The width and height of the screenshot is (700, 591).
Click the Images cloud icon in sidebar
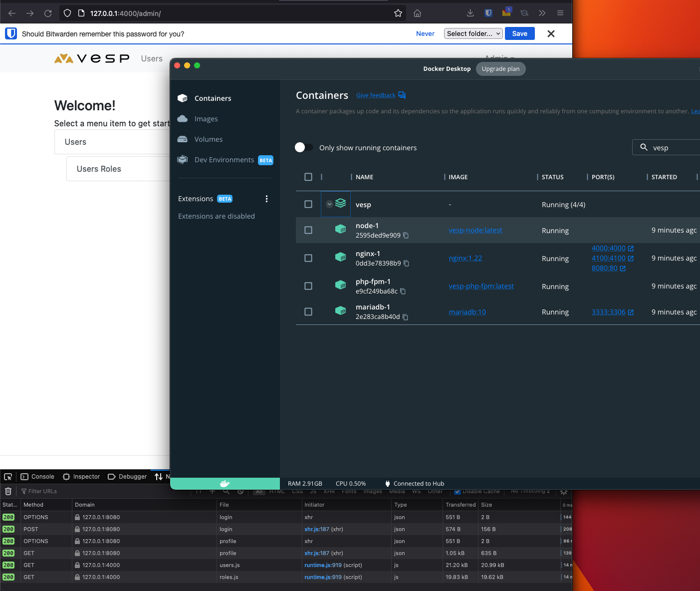coord(183,119)
